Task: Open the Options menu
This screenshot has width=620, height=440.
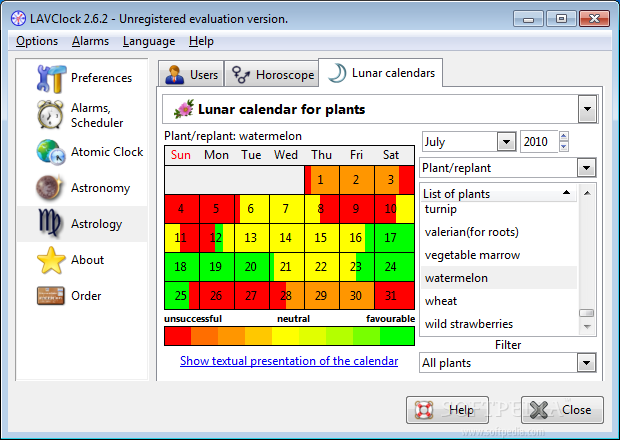Action: 37,41
